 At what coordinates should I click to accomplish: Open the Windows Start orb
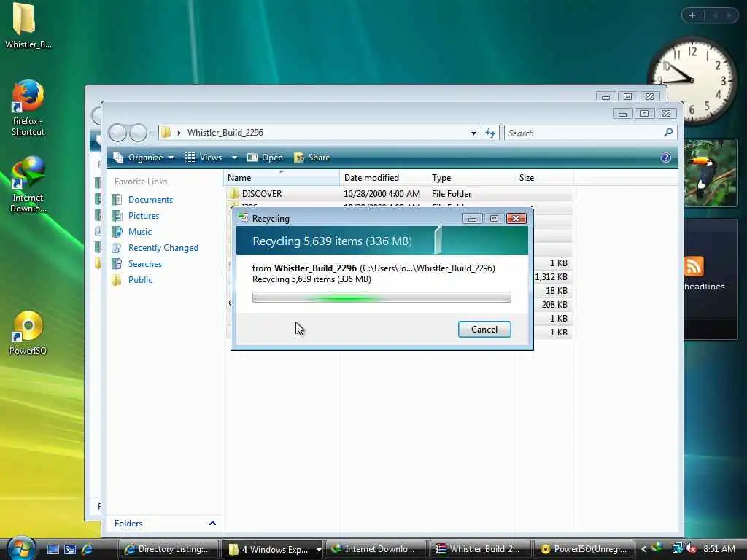tap(20, 548)
